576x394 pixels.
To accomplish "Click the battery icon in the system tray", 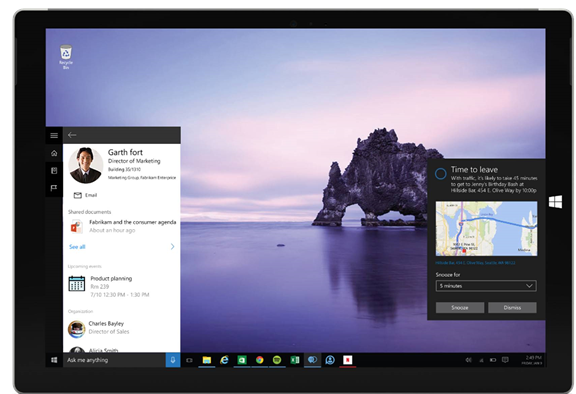I will (x=493, y=360).
